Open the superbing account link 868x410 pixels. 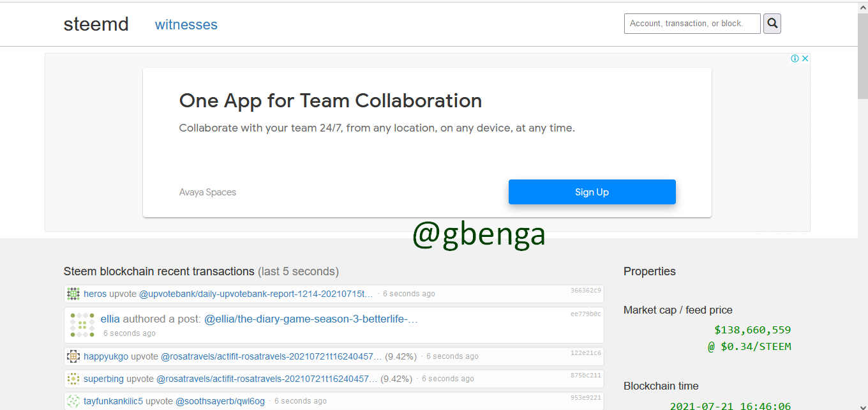pyautogui.click(x=103, y=379)
